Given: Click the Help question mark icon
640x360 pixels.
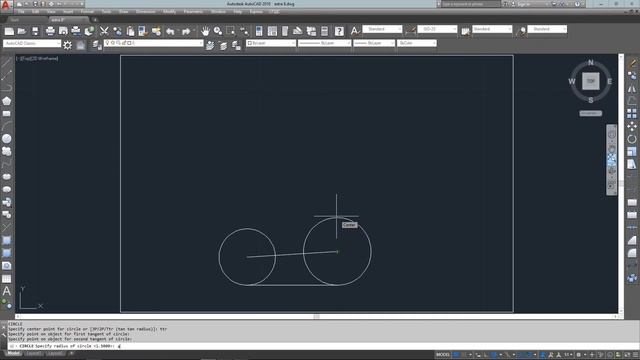Looking at the screenshot, I should (x=339, y=31).
